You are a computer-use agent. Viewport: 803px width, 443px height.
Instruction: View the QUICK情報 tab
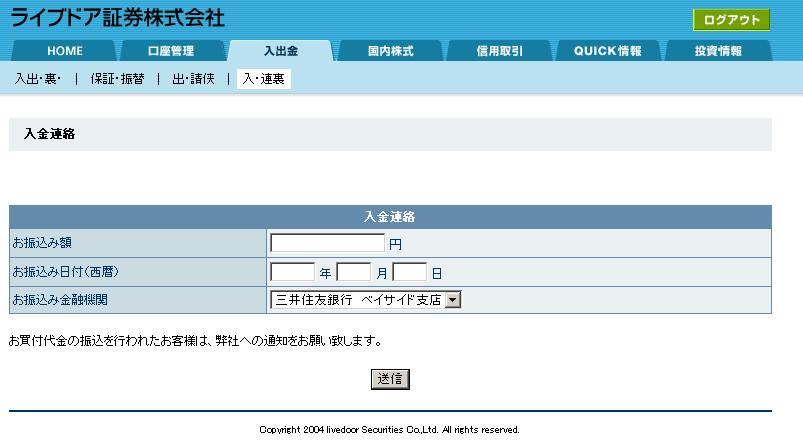click(608, 51)
